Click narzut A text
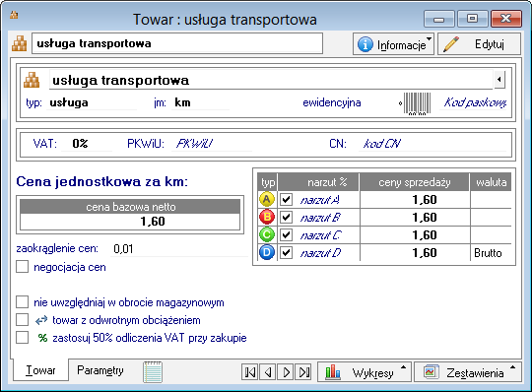The height and width of the screenshot is (392, 532). (x=320, y=200)
